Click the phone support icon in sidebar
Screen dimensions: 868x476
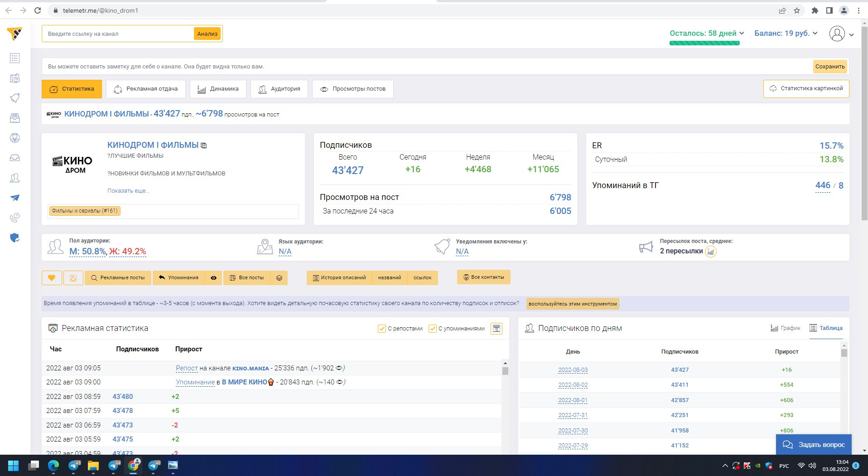(15, 218)
